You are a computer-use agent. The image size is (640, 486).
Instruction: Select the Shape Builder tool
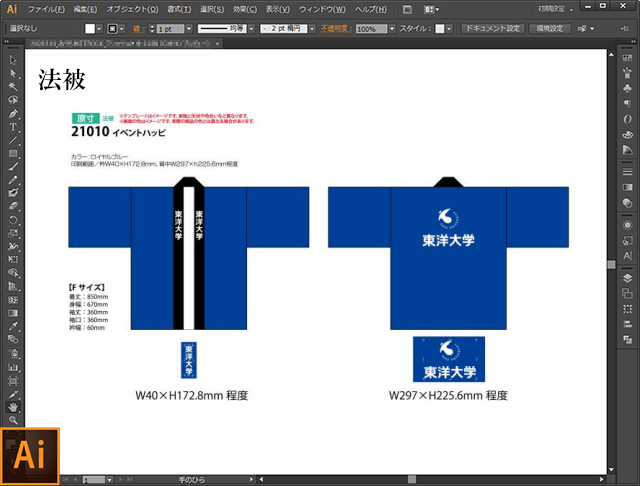pyautogui.click(x=13, y=273)
